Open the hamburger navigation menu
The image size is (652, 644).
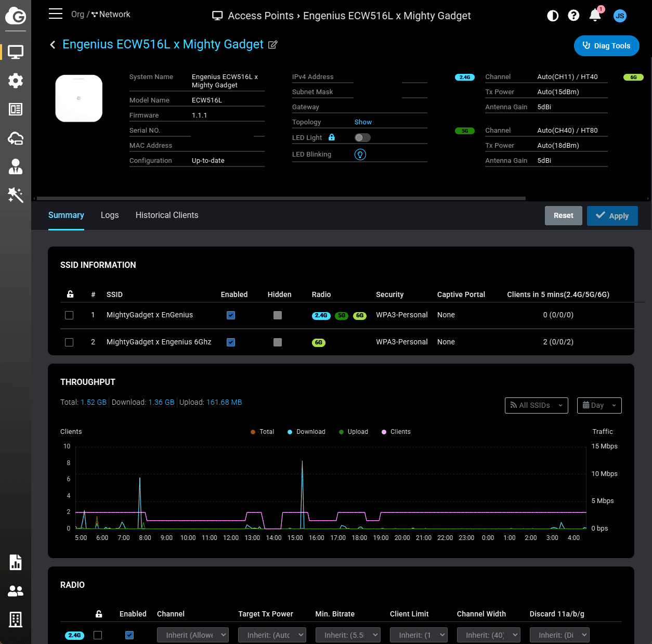click(x=56, y=14)
